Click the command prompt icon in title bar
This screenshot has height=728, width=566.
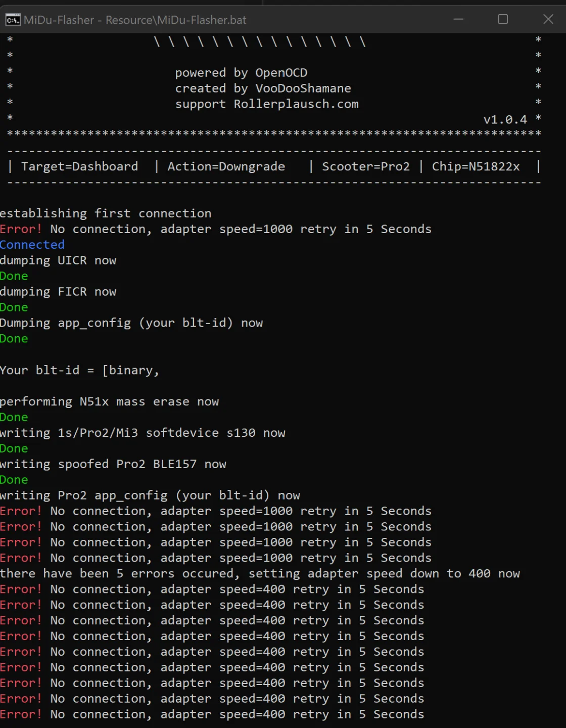(13, 20)
